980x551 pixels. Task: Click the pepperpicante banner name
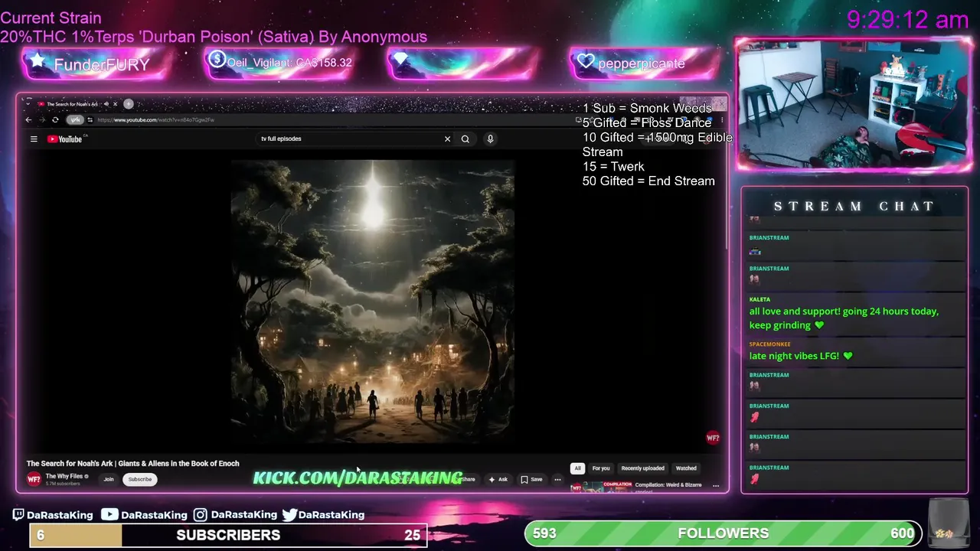point(642,64)
